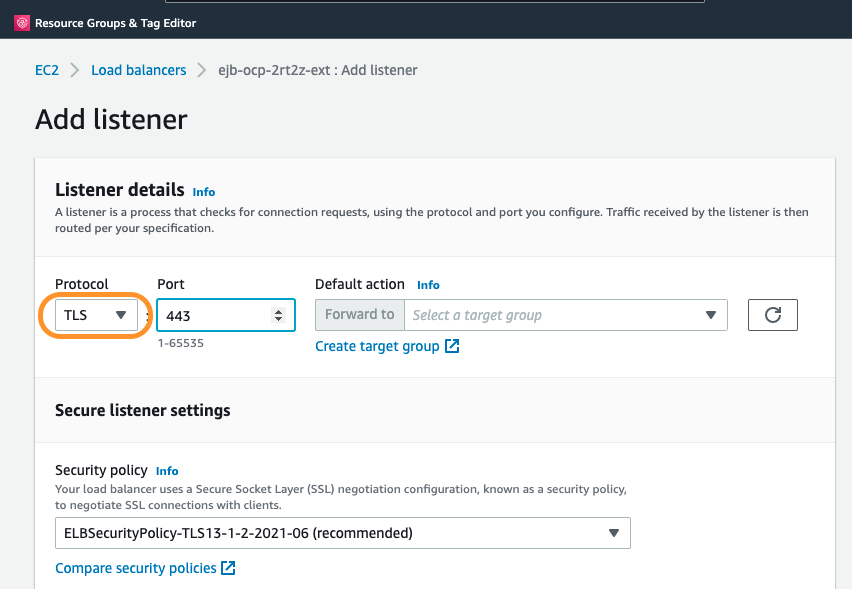This screenshot has height=589, width=852.
Task: Open the Security policy dropdown
Action: click(342, 533)
